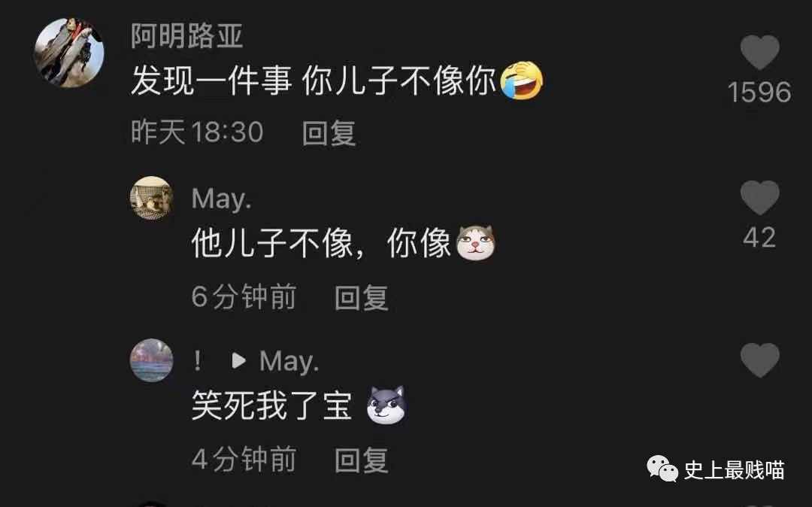
Task: Click the WeChat logo watermark
Action: (x=662, y=469)
